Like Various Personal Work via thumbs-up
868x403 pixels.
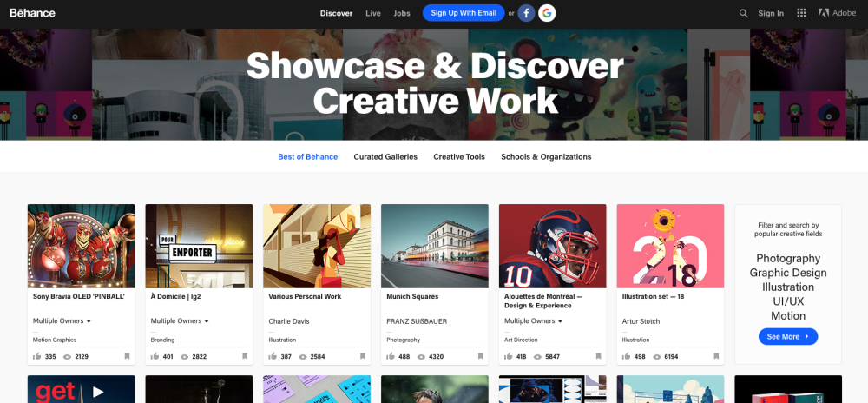tap(273, 356)
